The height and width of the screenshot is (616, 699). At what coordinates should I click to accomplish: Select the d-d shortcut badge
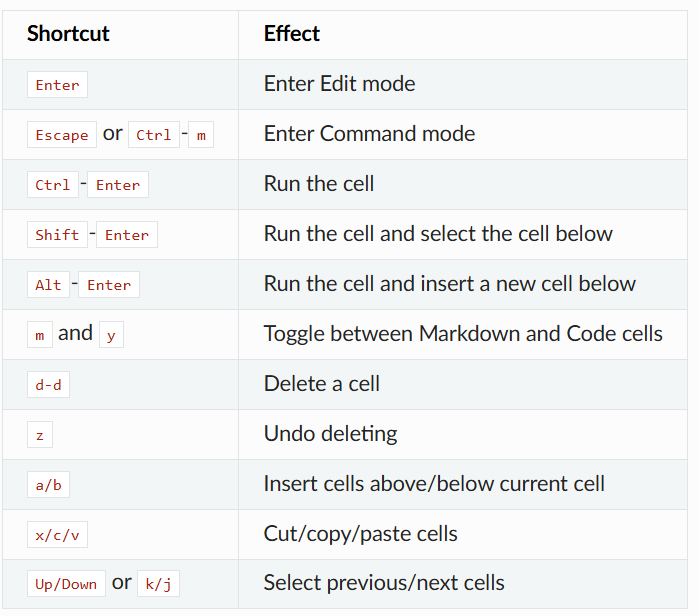coord(48,385)
